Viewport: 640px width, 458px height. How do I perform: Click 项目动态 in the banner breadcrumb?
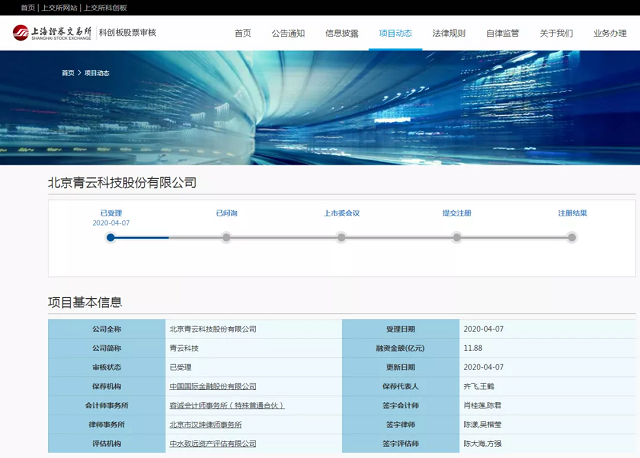[97, 73]
